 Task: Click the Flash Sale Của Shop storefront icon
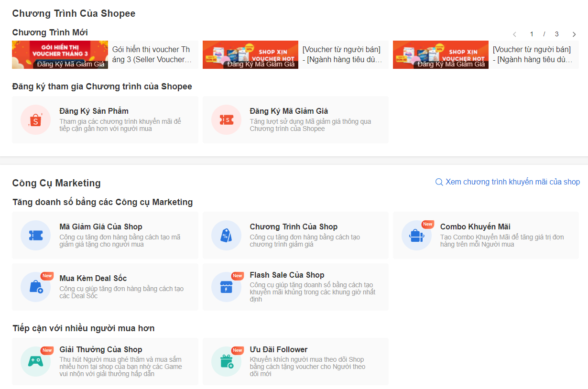pos(226,287)
